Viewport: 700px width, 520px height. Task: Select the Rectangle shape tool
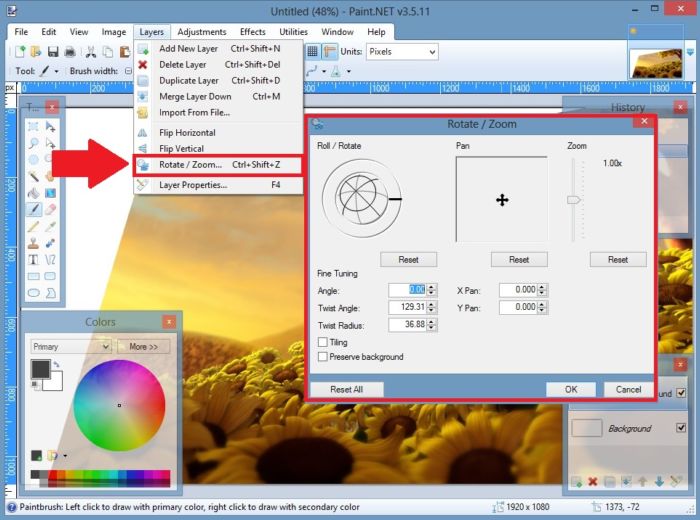(x=33, y=276)
